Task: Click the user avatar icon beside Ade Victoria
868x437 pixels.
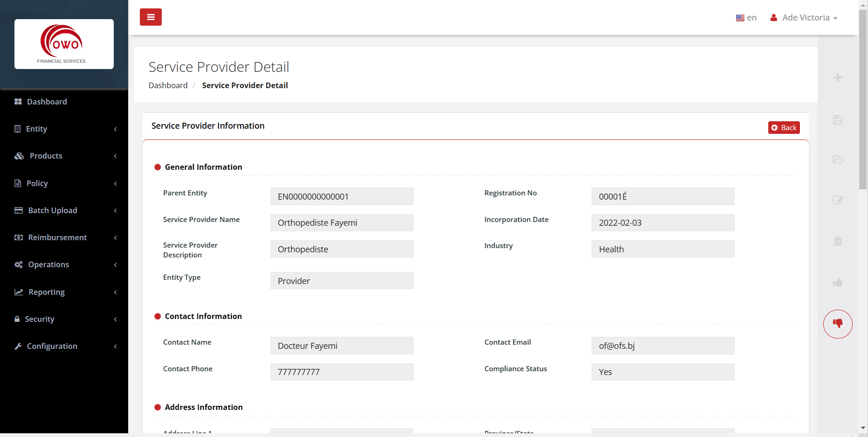Action: [774, 18]
